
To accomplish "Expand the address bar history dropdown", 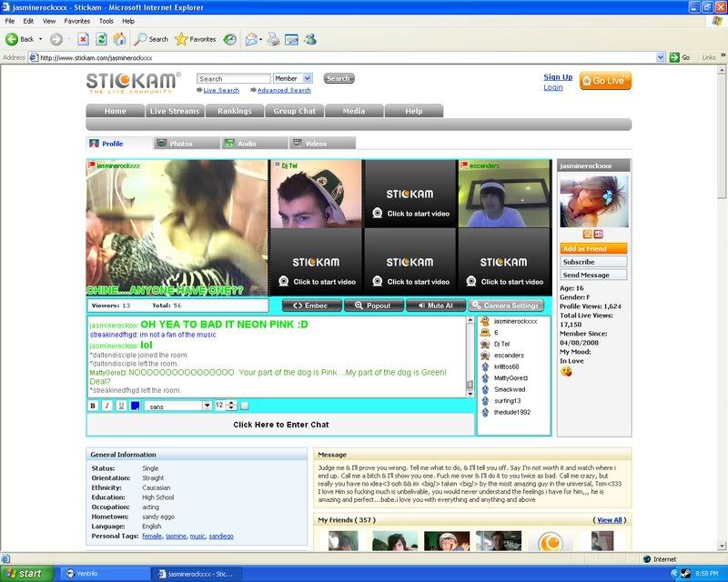I will tap(661, 57).
